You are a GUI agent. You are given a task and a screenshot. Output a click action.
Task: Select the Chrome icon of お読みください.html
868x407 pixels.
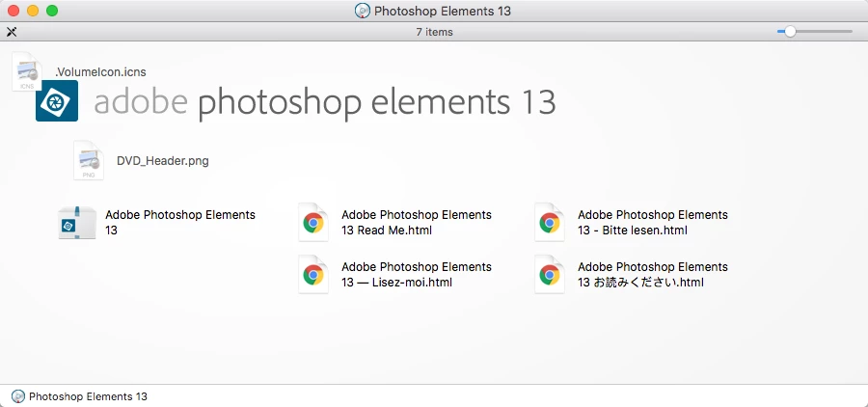click(550, 275)
